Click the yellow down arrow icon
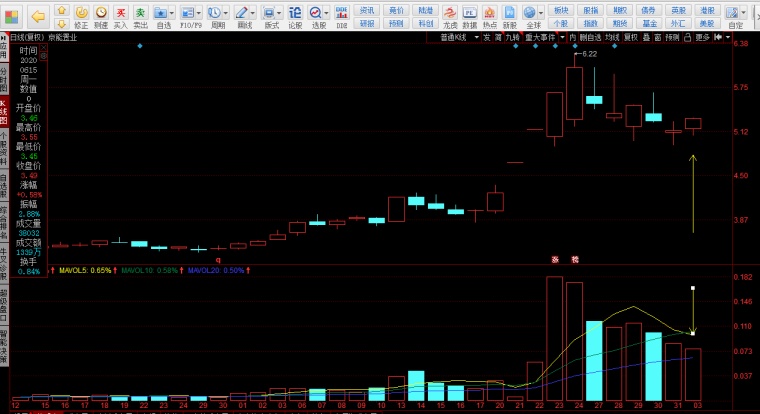 pos(61,23)
